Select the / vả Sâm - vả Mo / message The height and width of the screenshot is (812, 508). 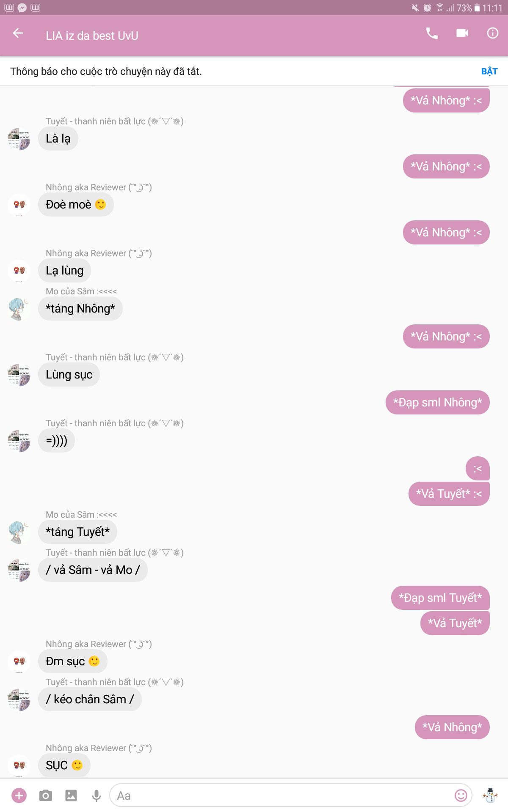93,570
